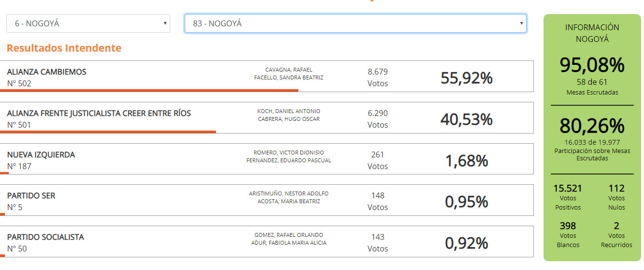
Task: Click the 55,92% percentage figure
Action: [467, 77]
